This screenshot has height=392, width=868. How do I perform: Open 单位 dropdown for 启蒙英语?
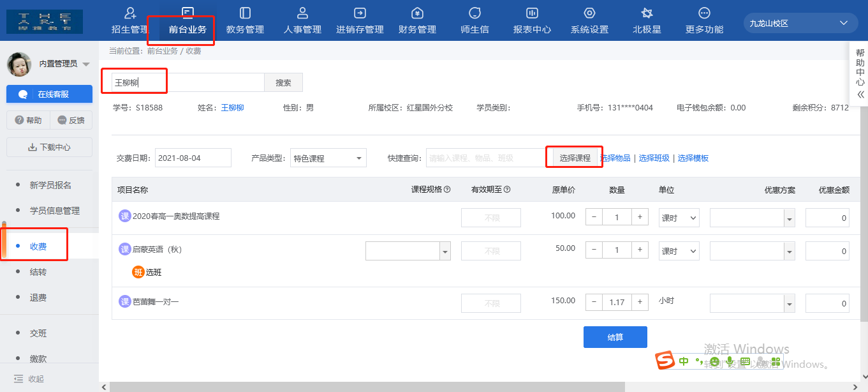click(x=679, y=251)
